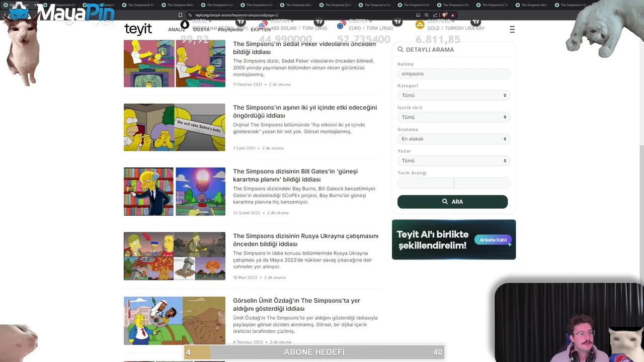644x362 pixels.
Task: Click the EURO / TÜRK LİRASI ticker label
Action: click(371, 28)
